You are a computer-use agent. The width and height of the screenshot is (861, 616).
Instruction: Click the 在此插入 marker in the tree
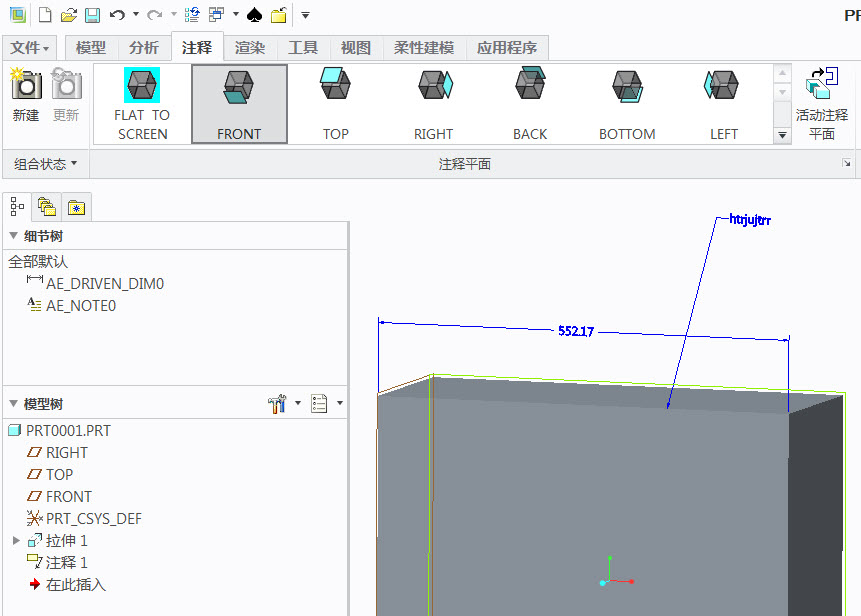click(x=67, y=584)
